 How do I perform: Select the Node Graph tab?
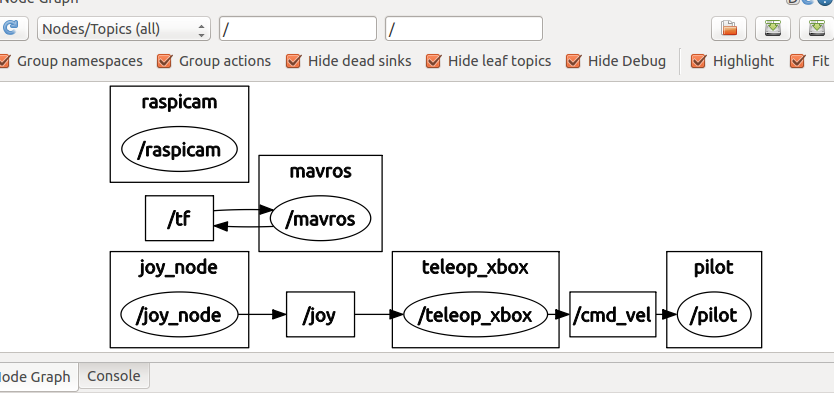(37, 376)
